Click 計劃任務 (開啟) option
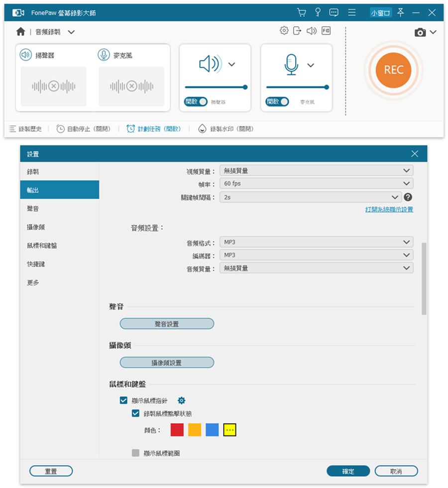 pyautogui.click(x=154, y=129)
